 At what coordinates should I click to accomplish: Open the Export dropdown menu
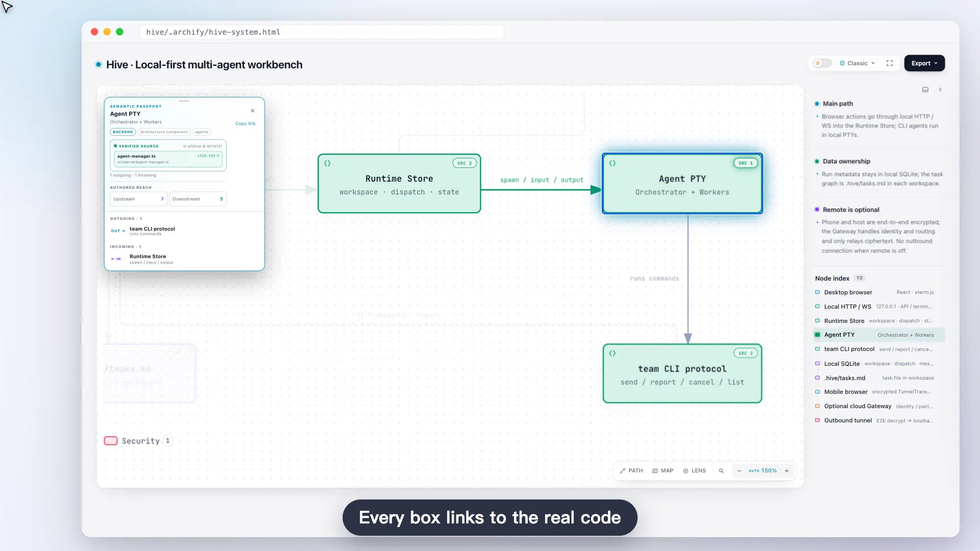point(924,63)
